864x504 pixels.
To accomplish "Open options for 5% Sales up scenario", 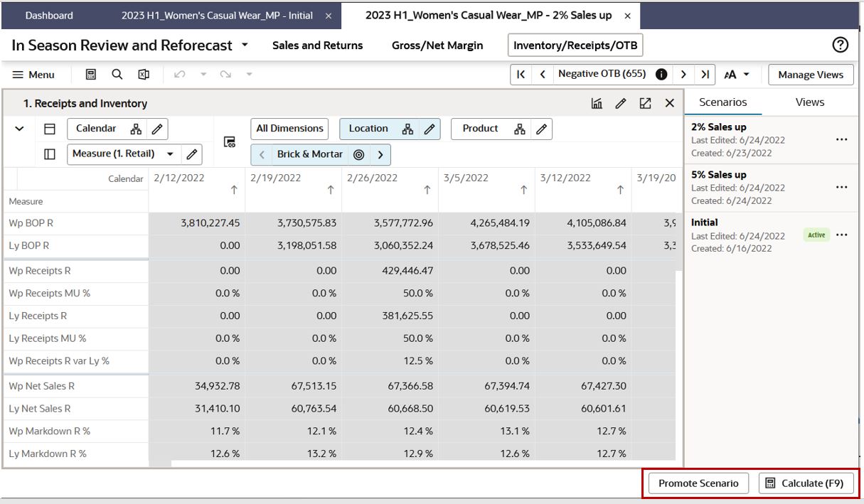I will (842, 188).
